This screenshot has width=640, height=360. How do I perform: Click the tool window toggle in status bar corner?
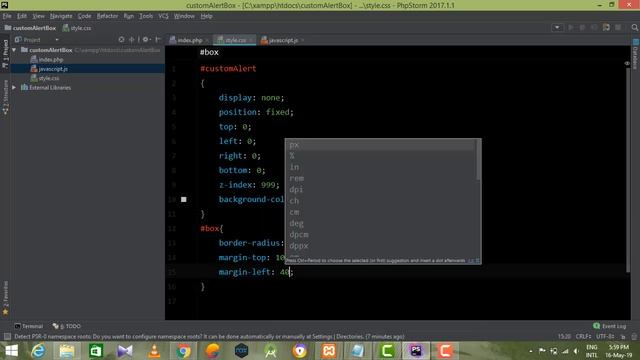coord(7,337)
